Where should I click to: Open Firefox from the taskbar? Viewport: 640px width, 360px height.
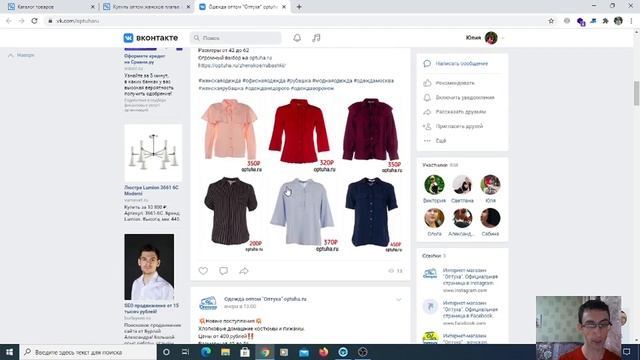point(324,352)
